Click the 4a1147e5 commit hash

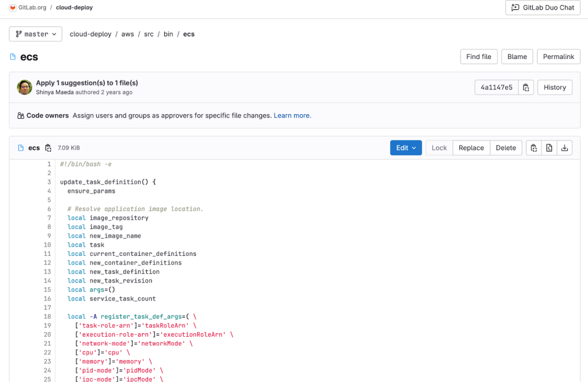coord(496,87)
